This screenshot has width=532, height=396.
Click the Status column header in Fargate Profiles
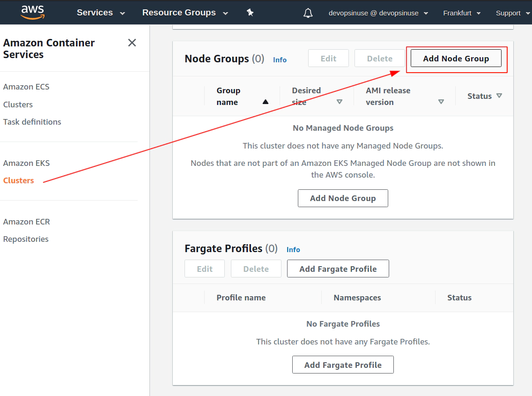point(459,298)
